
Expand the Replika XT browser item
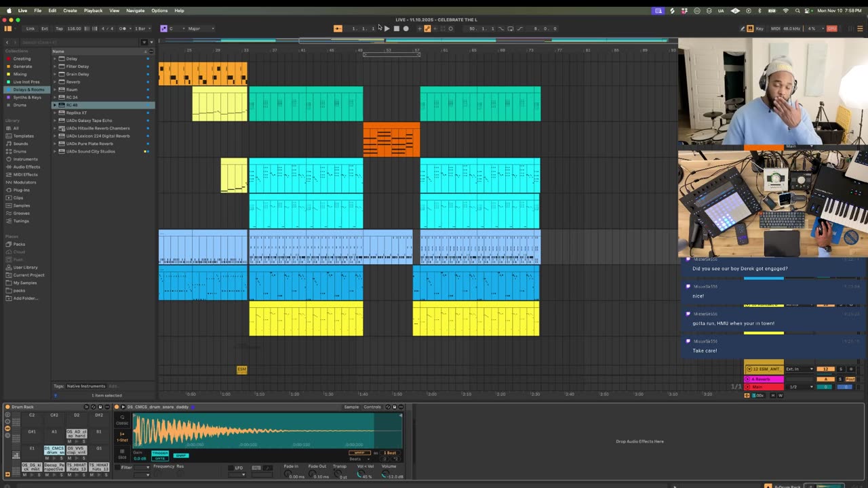click(55, 113)
